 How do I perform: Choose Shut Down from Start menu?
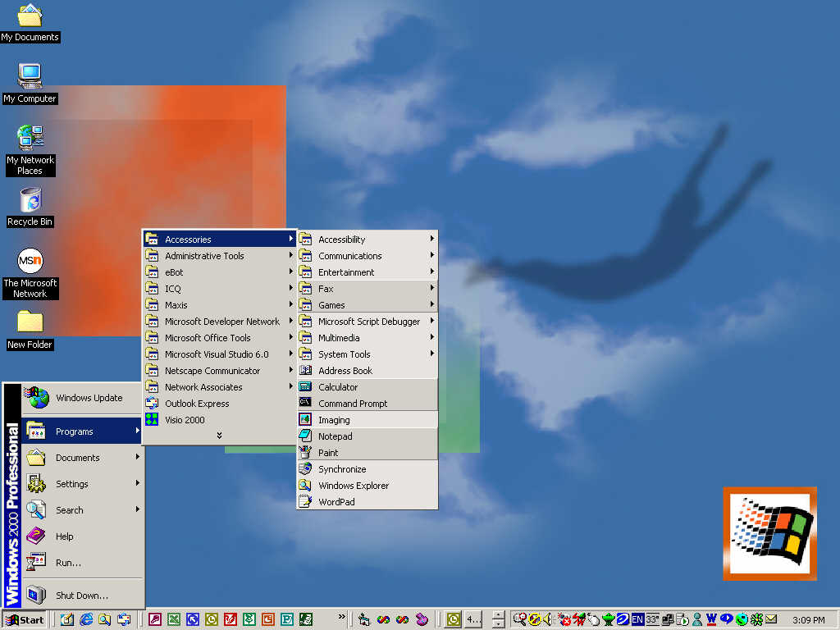click(82, 596)
